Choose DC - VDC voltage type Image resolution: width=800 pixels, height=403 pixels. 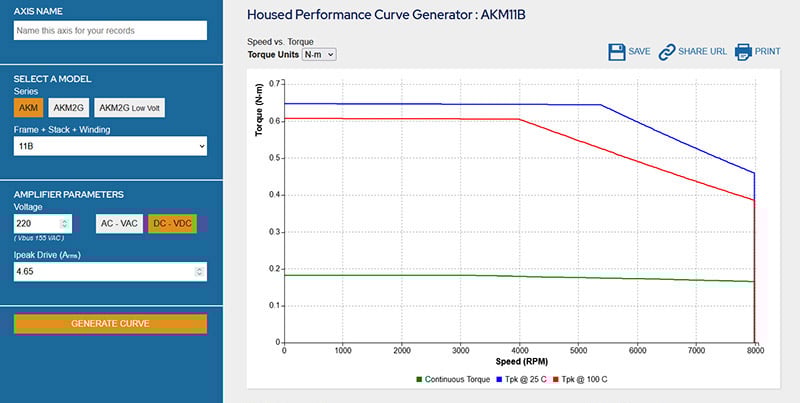[x=172, y=224]
